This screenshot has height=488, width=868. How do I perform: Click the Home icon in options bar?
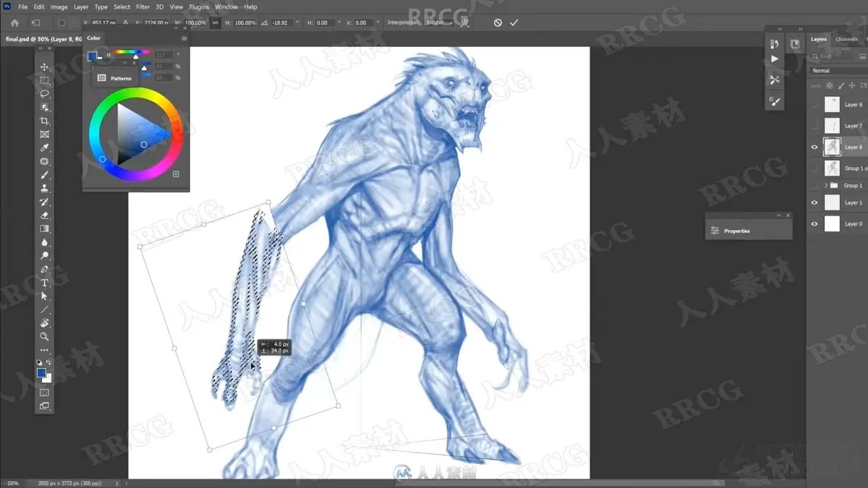(14, 22)
